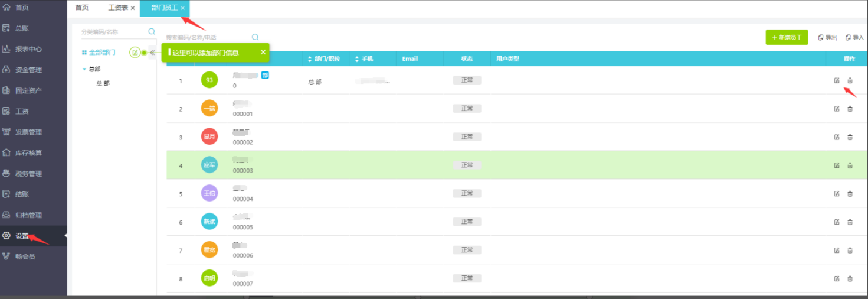Click the purple 王伦 avatar
Screen dimensions: 868x299
tap(209, 193)
